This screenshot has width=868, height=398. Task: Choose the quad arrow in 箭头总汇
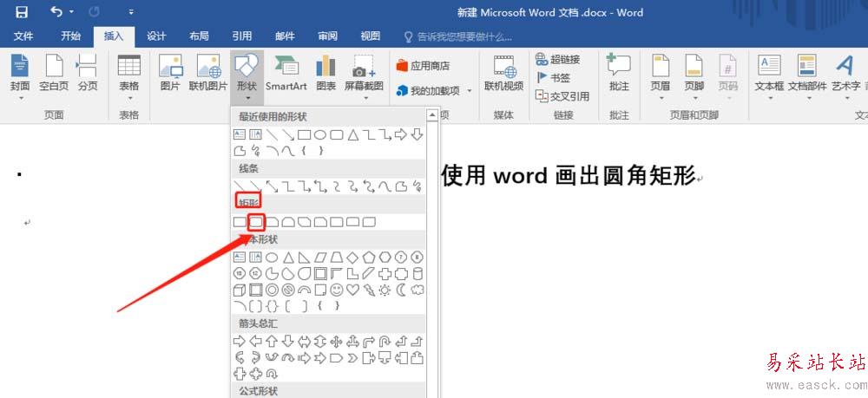click(336, 341)
